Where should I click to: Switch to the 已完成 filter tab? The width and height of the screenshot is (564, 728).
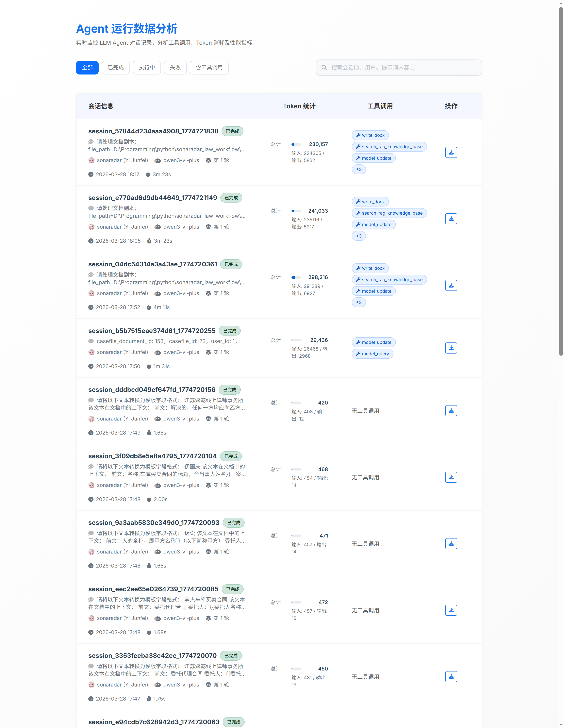(116, 68)
